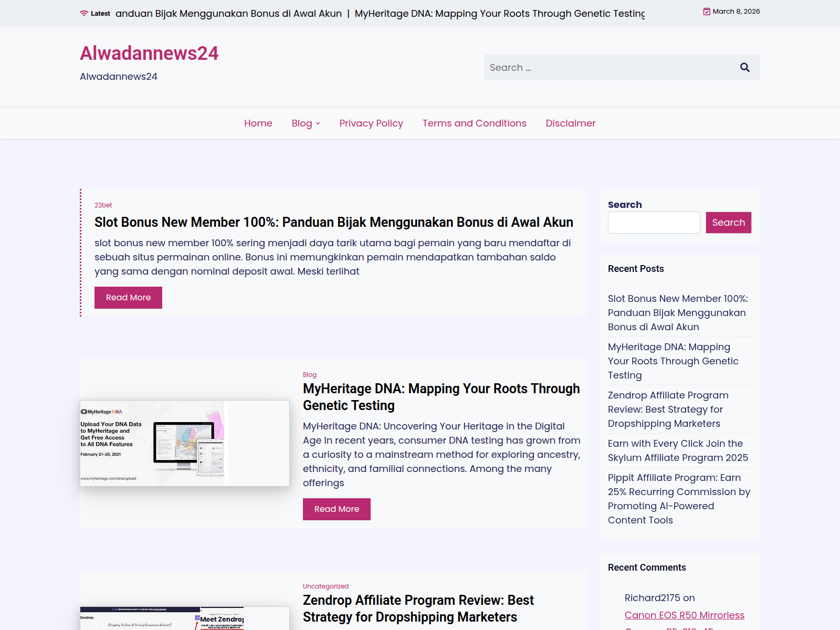Open the 22bet category link
The height and width of the screenshot is (630, 840).
[x=103, y=205]
